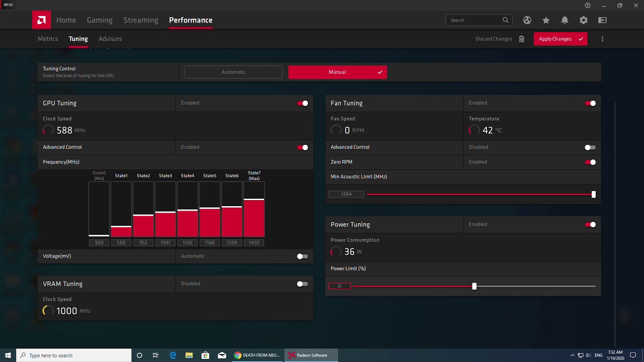Toggle Fan Tuning enabled switch
Image resolution: width=644 pixels, height=362 pixels.
pyautogui.click(x=590, y=103)
